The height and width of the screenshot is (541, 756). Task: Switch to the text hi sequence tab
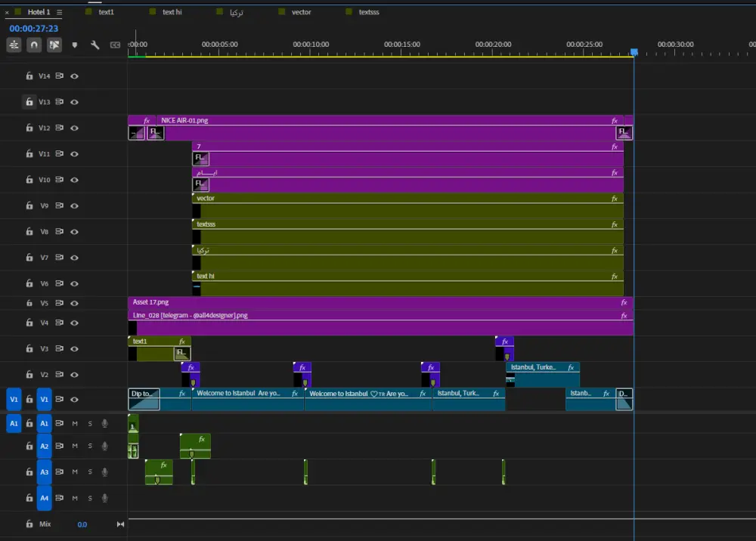point(172,12)
